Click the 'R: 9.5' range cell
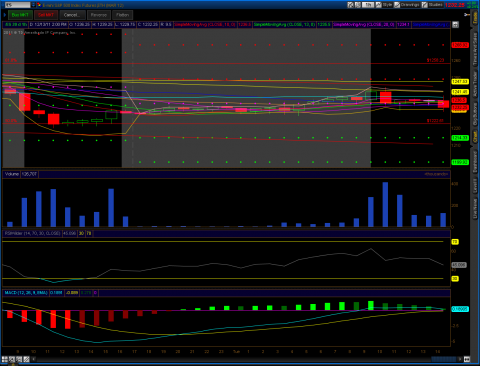The height and width of the screenshot is (366, 480). point(166,25)
